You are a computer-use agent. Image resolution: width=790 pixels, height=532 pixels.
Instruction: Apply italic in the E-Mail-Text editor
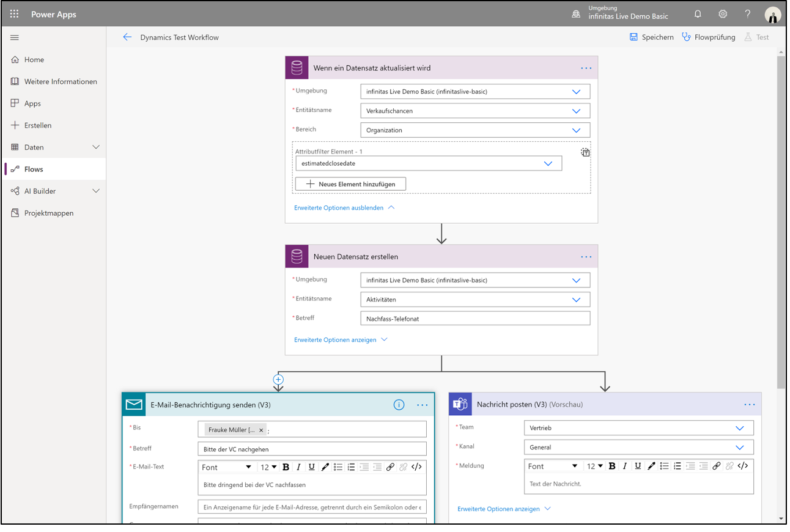298,467
